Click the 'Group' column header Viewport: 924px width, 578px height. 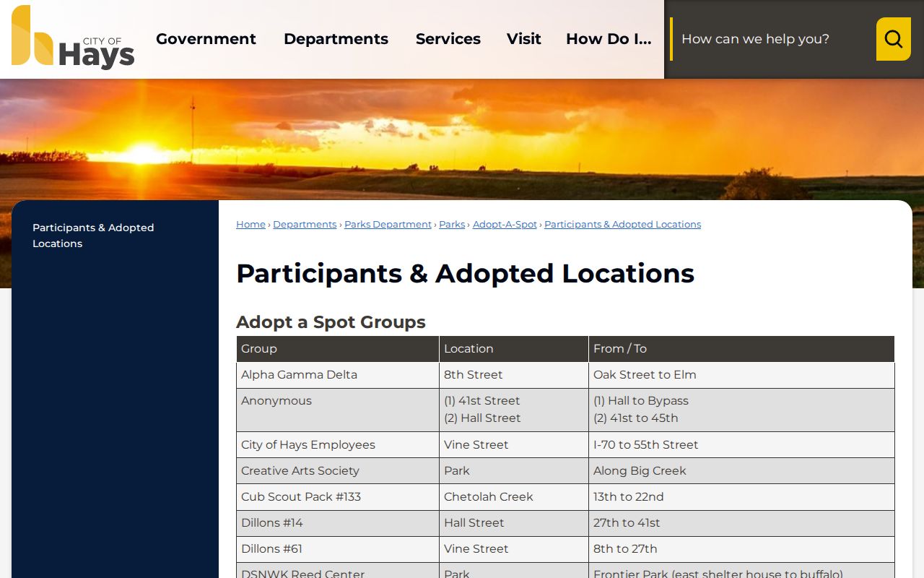[338, 349]
